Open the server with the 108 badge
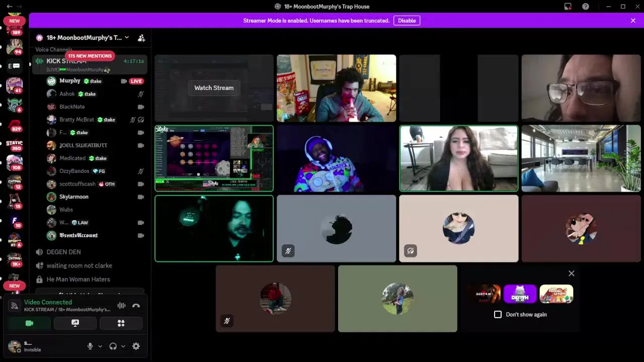644x362 pixels. pyautogui.click(x=15, y=163)
